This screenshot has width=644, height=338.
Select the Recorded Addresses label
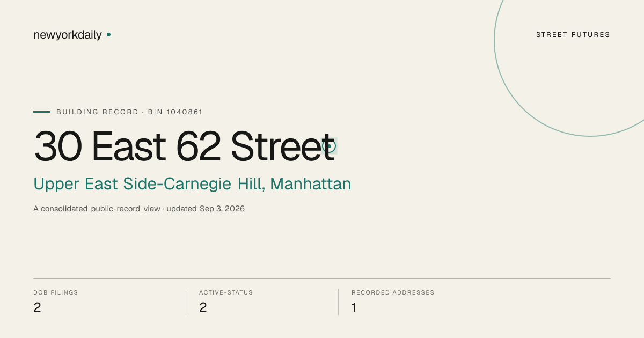(393, 293)
